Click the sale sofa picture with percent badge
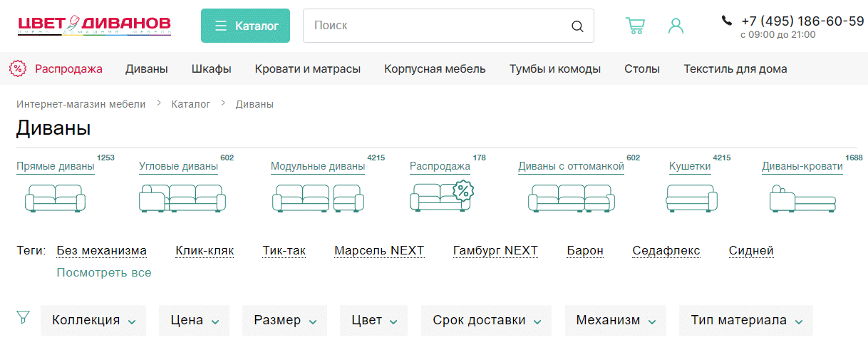The width and height of the screenshot is (868, 340). [442, 196]
